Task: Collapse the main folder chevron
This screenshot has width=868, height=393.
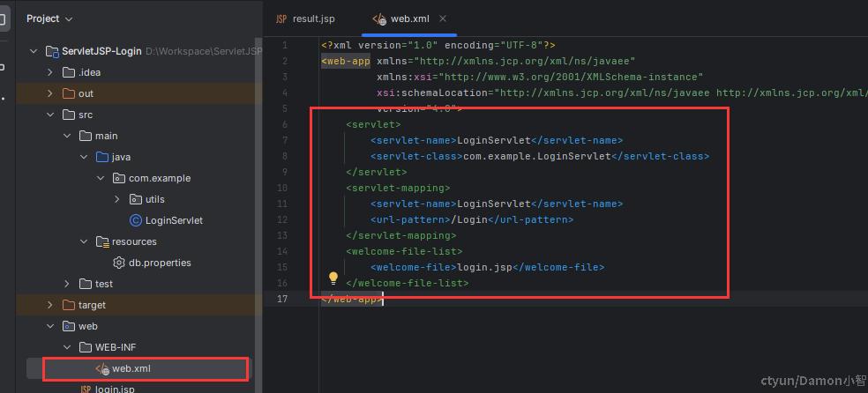Action: (x=67, y=136)
